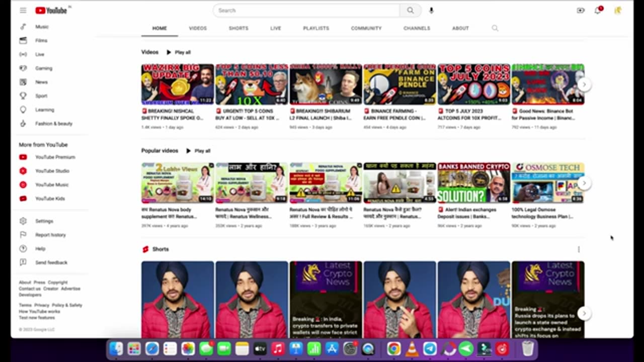Switch to the PLAYLISTS tab

pyautogui.click(x=316, y=29)
